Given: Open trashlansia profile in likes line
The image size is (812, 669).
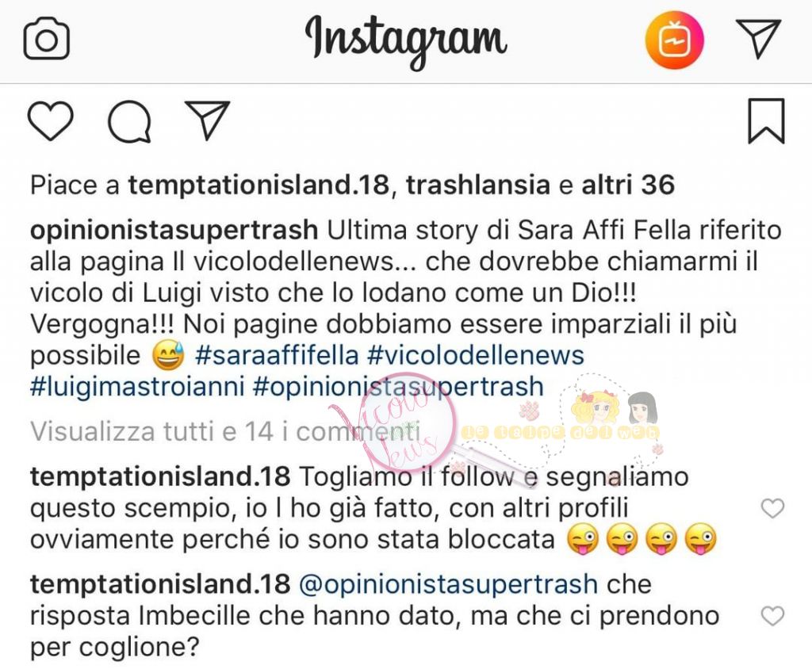Looking at the screenshot, I should (477, 185).
